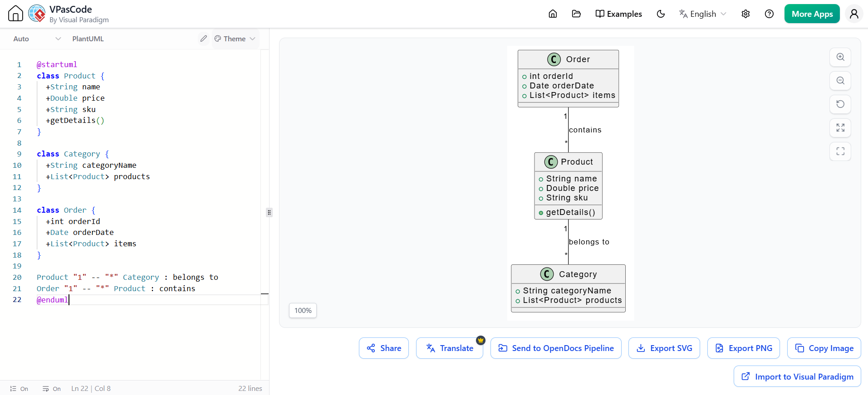
Task: Open the Theme dropdown
Action: point(235,39)
